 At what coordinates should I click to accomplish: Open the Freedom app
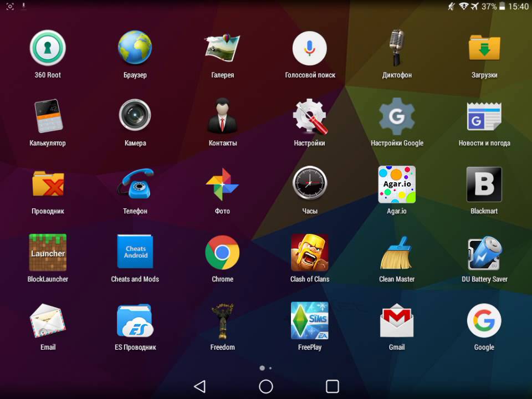click(x=223, y=321)
